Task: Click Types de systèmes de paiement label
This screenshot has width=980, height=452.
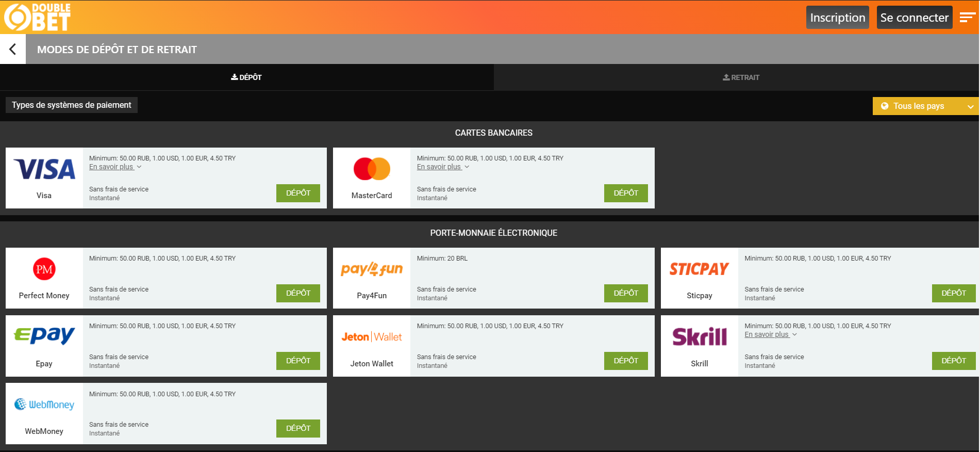Action: (72, 105)
